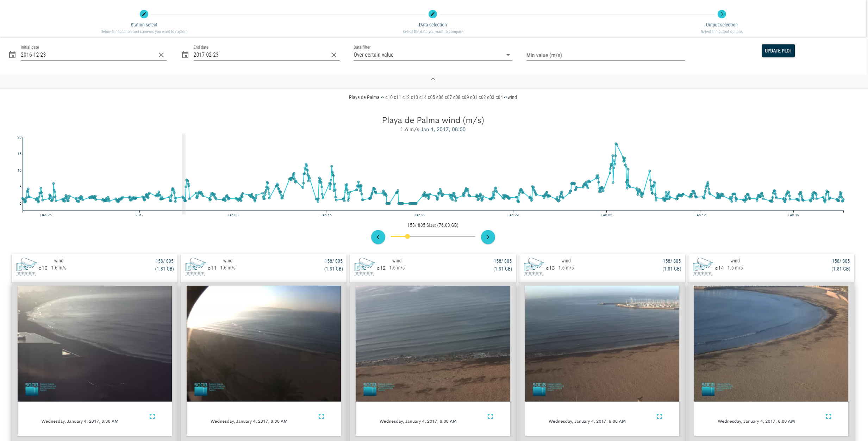Go back a frame with left arrow
This screenshot has height=441, width=868.
(378, 237)
